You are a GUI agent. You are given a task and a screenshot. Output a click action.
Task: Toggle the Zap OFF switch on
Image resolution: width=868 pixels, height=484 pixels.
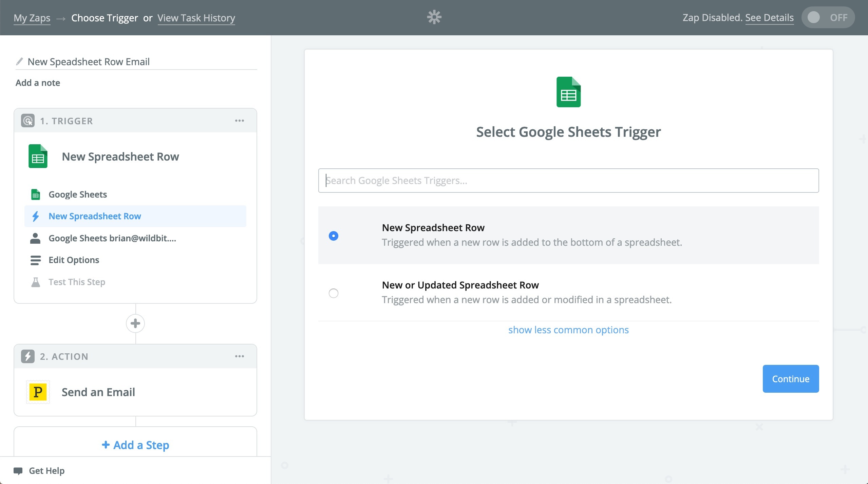[x=828, y=17]
